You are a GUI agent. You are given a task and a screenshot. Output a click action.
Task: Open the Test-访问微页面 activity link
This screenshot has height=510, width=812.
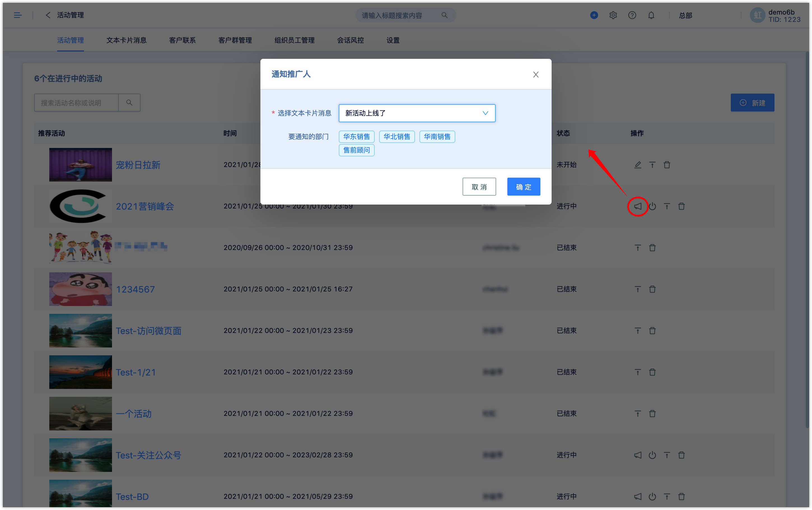(x=149, y=331)
